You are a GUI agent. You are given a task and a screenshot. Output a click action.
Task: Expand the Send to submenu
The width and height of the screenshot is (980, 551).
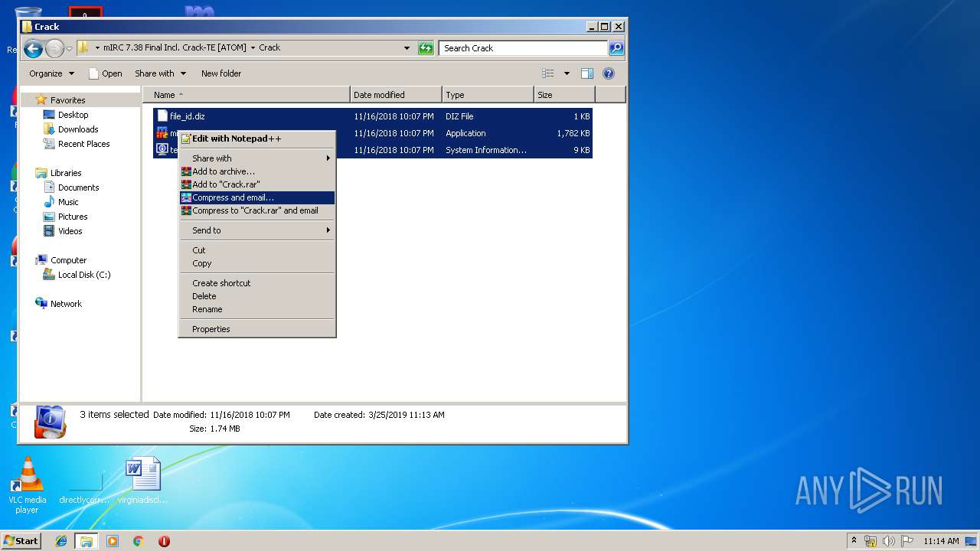coord(257,230)
